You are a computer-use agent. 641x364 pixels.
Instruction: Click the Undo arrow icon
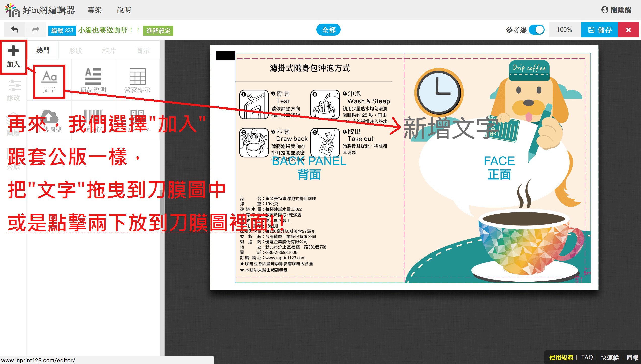(x=15, y=30)
